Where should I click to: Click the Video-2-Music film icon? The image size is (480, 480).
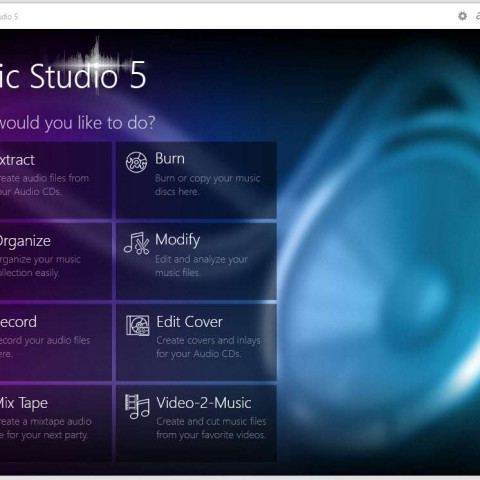coord(137,406)
